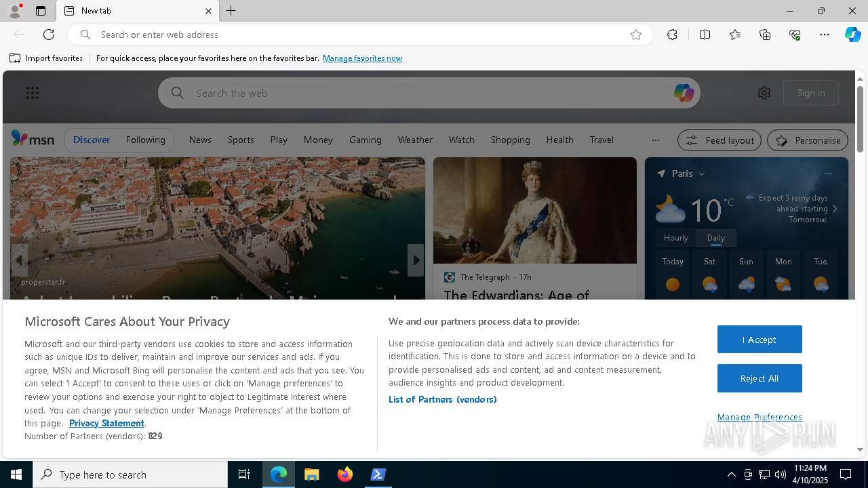Click browser address bar

tap(359, 35)
